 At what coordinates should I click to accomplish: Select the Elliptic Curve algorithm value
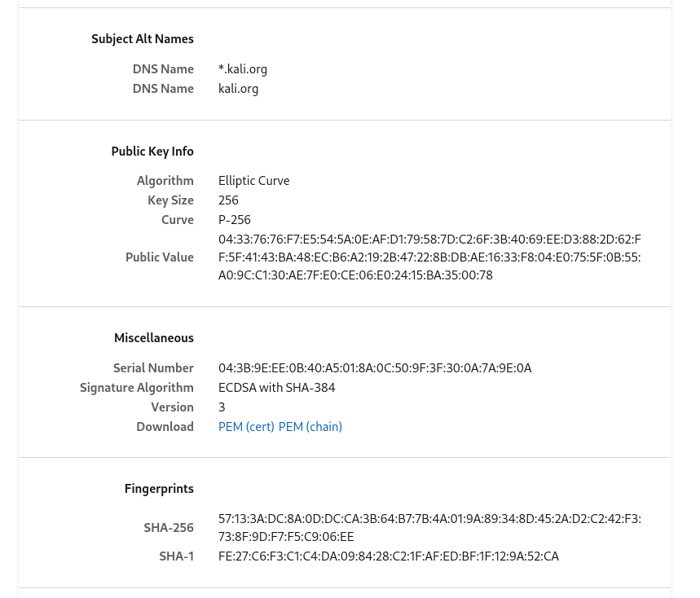pos(254,181)
